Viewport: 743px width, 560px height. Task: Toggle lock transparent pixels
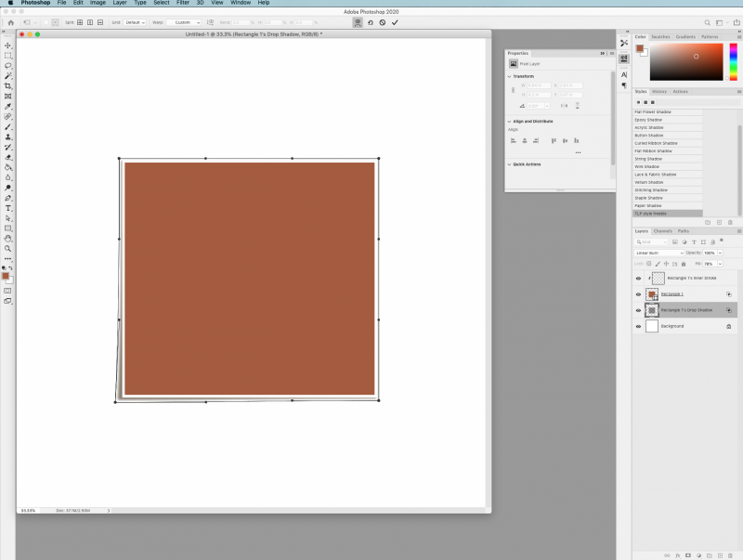tap(648, 264)
